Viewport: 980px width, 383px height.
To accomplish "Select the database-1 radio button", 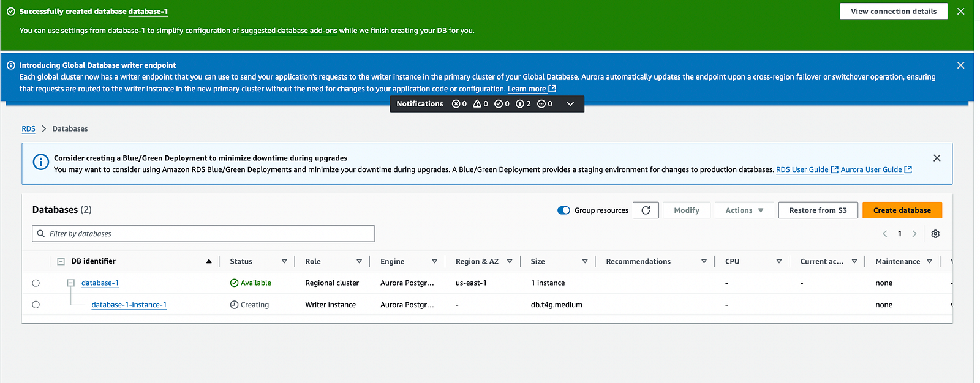I will click(36, 283).
